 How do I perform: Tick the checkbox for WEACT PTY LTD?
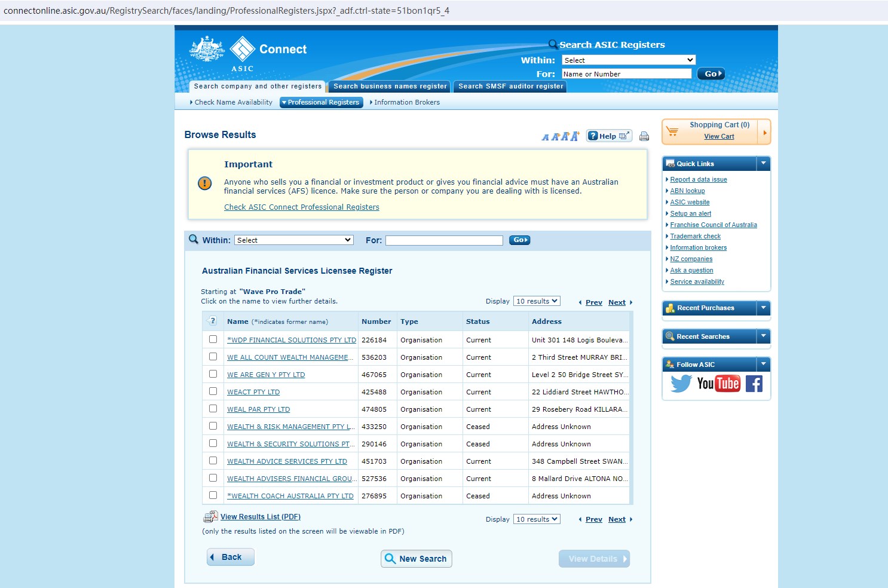tap(213, 391)
